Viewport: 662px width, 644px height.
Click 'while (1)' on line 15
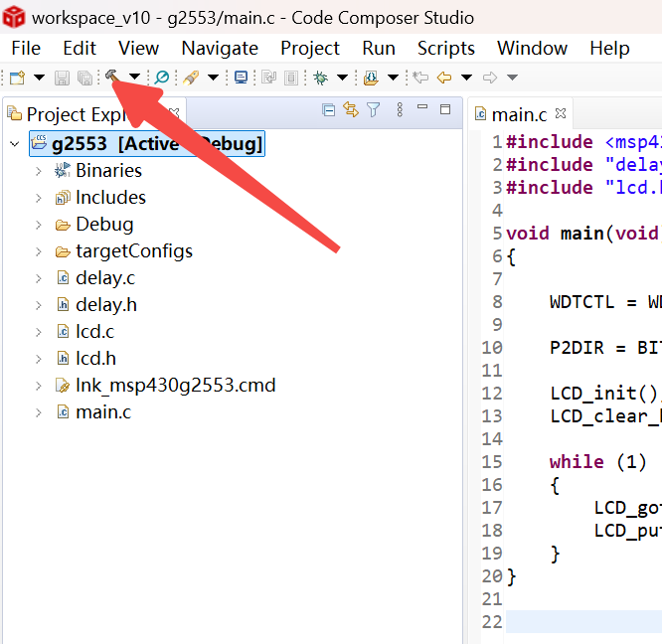(597, 462)
